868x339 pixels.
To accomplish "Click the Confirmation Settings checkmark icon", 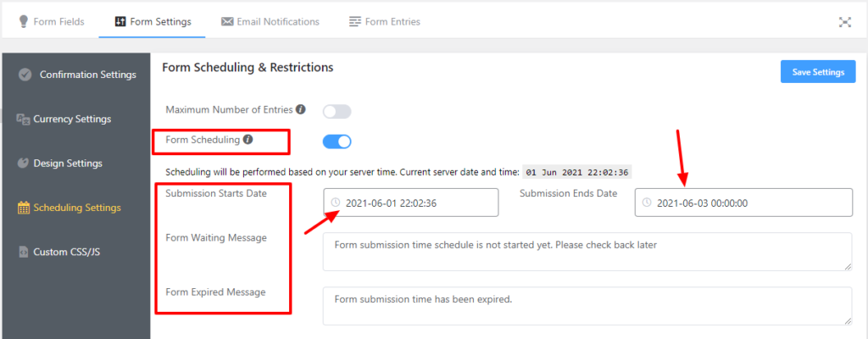I will click(25, 75).
